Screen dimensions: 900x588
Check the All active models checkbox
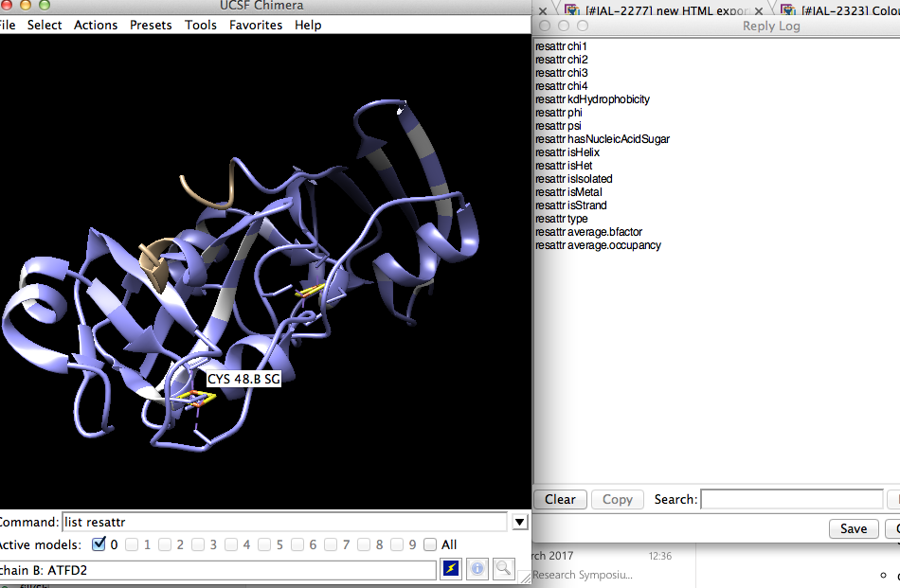coord(431,544)
